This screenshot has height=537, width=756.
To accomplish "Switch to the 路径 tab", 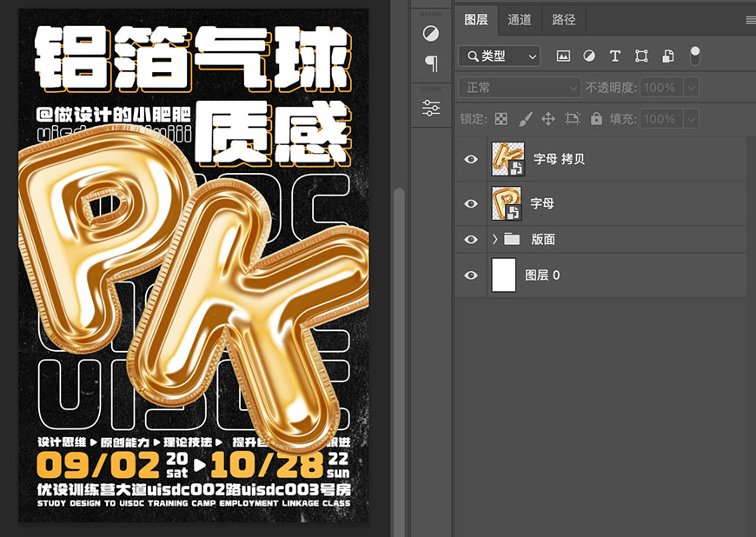I will (564, 20).
